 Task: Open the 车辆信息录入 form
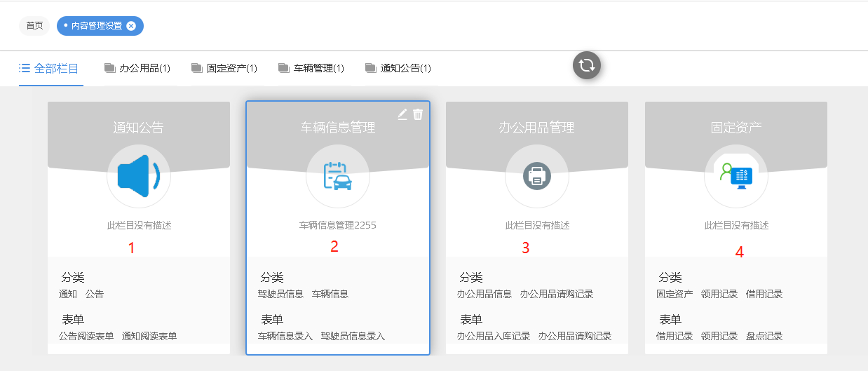(x=285, y=336)
